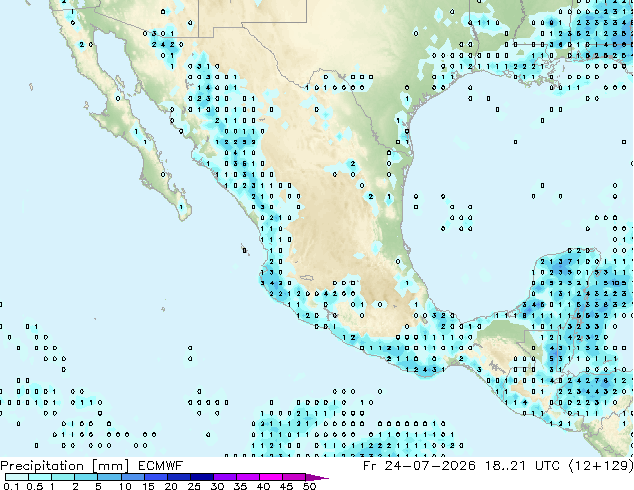Click the 1–2 mm legend swatch
The height and width of the screenshot is (490, 634).
pyautogui.click(x=63, y=477)
